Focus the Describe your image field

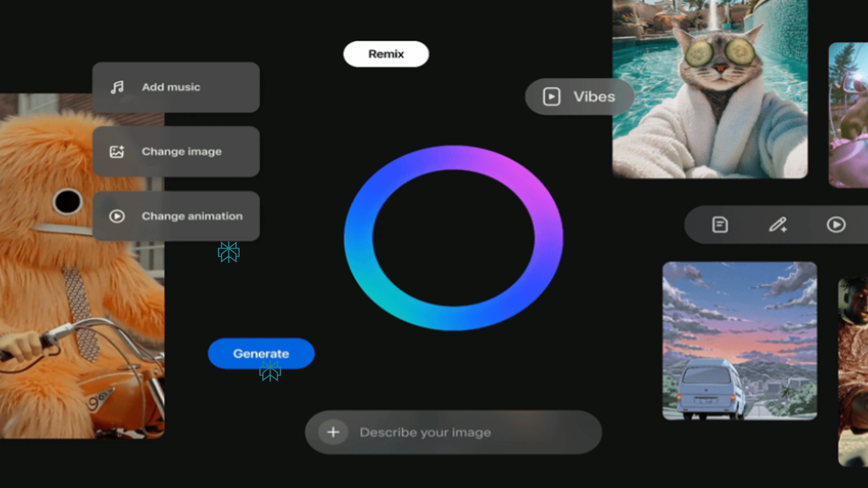(x=467, y=432)
